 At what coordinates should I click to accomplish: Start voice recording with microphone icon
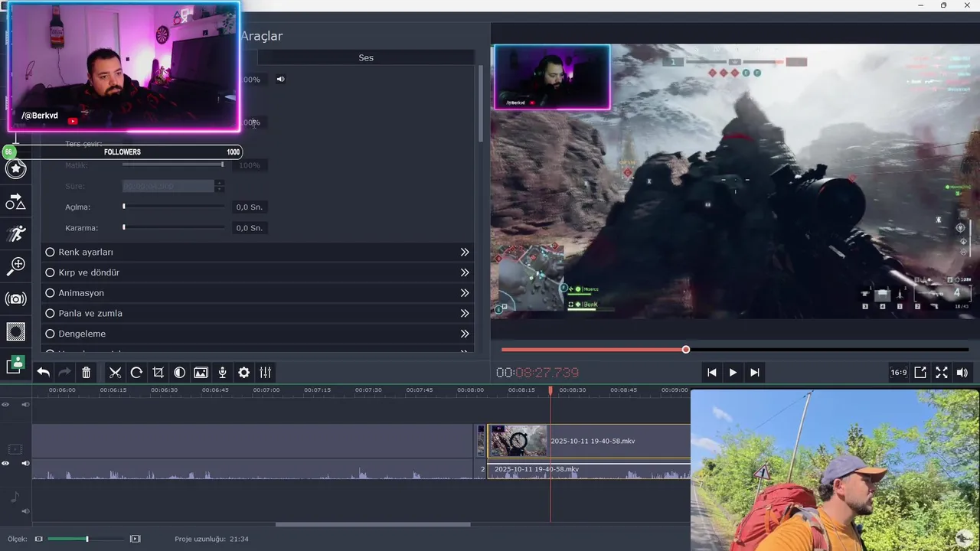click(x=222, y=373)
